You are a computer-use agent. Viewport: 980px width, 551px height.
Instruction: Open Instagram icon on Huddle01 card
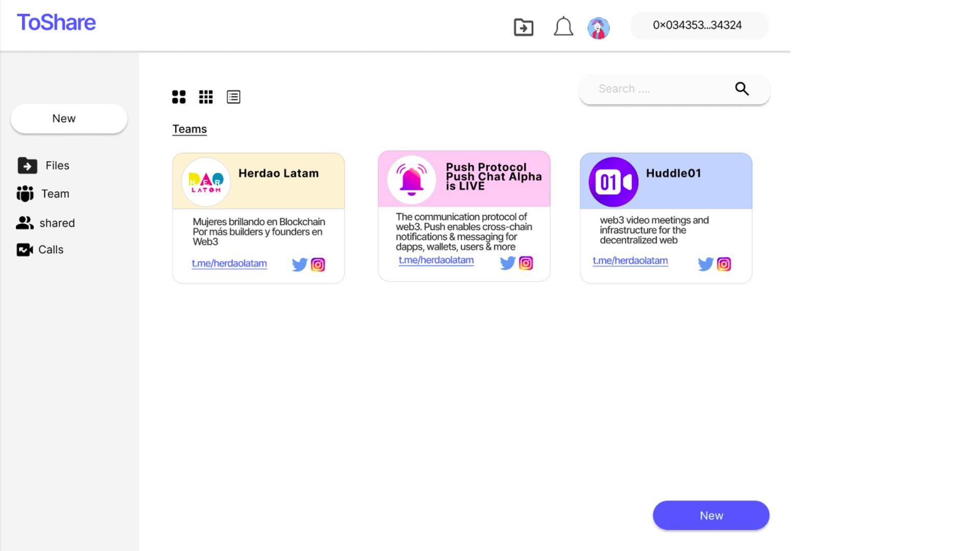[724, 264]
